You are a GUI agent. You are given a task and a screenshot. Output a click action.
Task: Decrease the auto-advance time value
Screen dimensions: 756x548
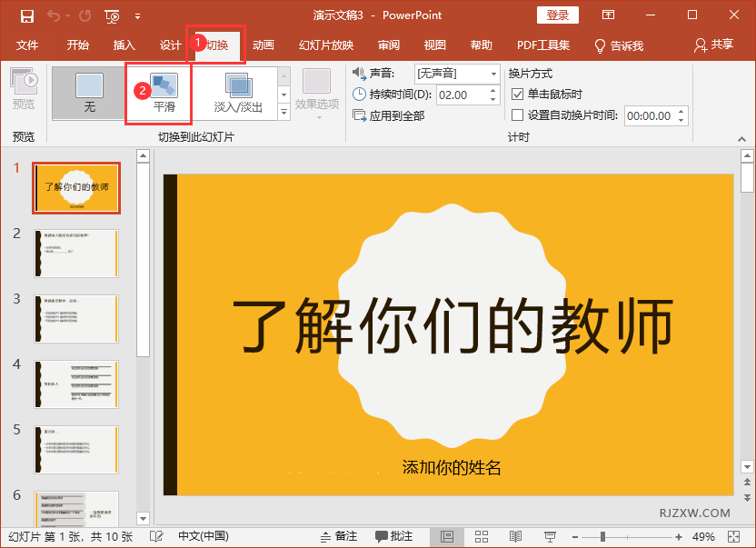point(681,121)
